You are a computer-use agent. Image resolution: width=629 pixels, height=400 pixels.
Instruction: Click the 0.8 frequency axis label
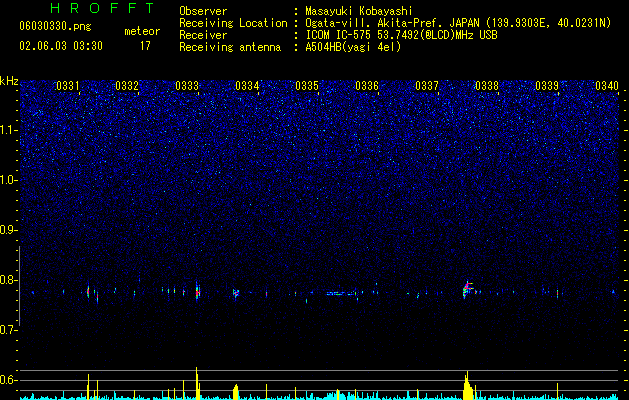(x=9, y=280)
